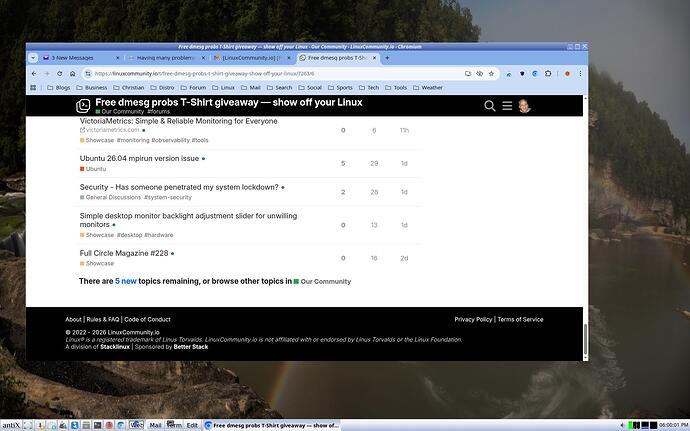The width and height of the screenshot is (690, 431).
Task: Open the Christian bookmark folder
Action: 128,88
